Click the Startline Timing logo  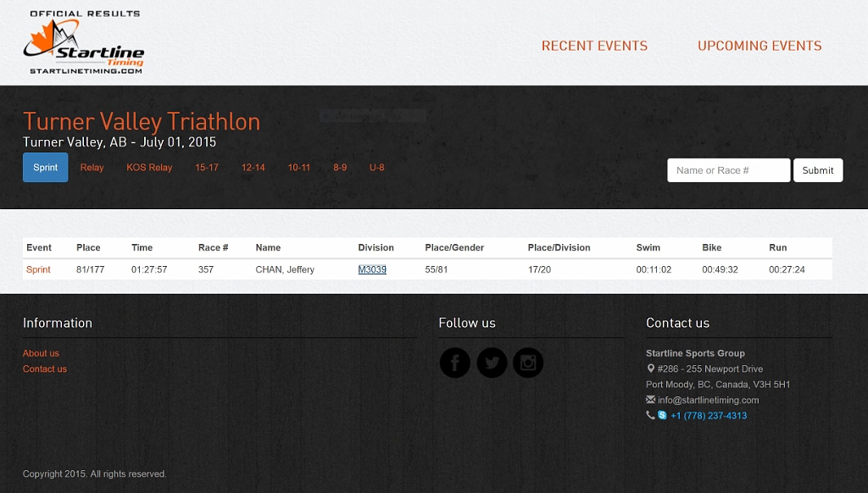84,44
